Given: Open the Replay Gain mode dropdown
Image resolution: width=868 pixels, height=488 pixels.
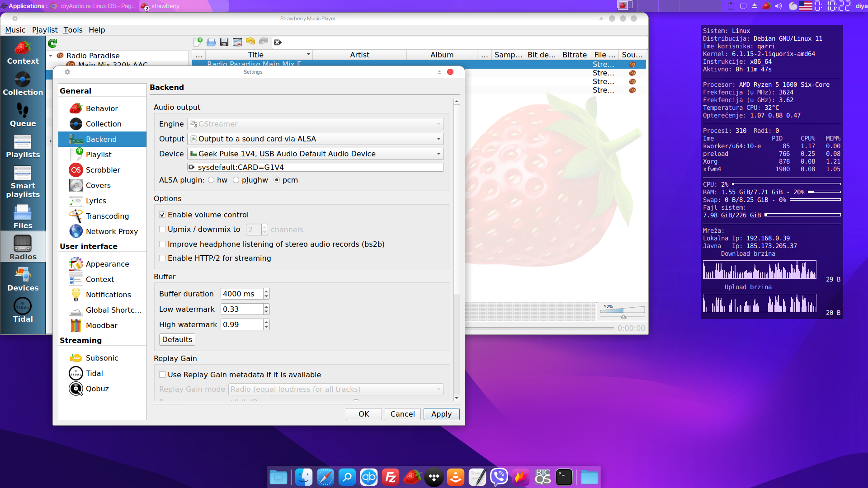Looking at the screenshot, I should point(336,389).
